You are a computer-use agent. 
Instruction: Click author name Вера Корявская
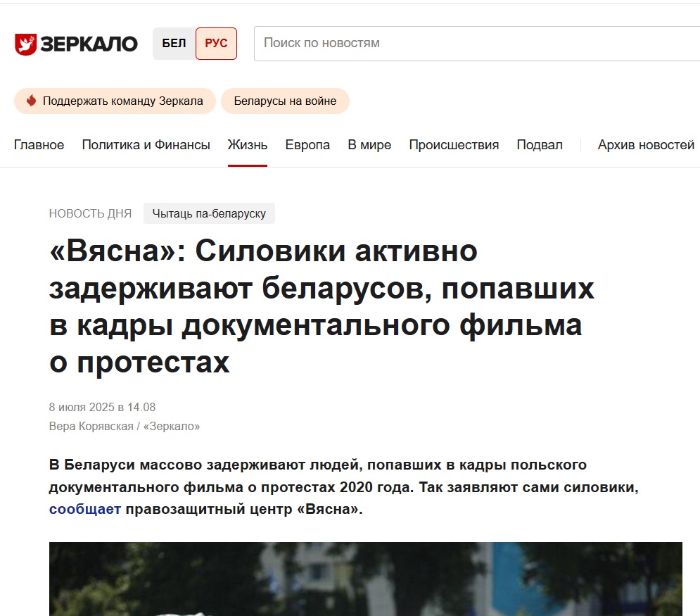[x=91, y=426]
